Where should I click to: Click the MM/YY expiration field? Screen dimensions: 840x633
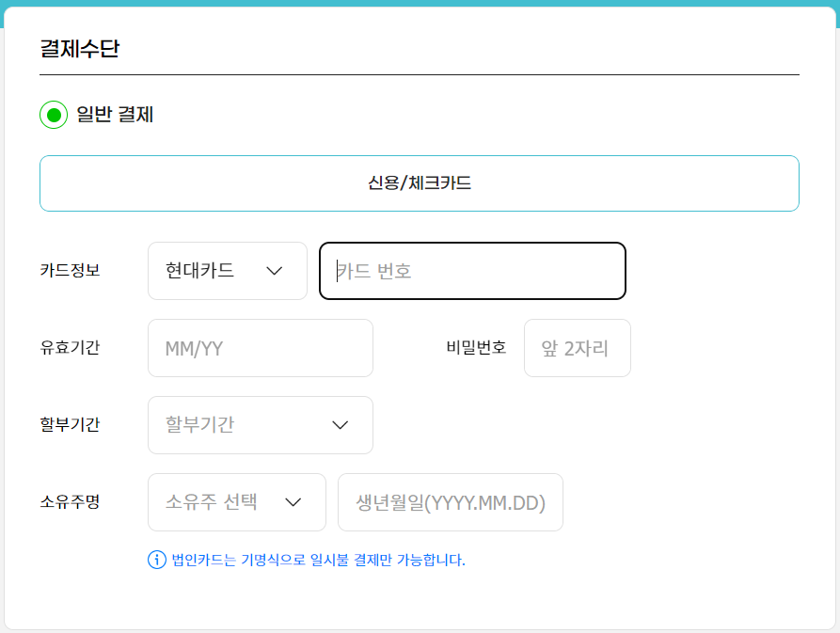[260, 348]
